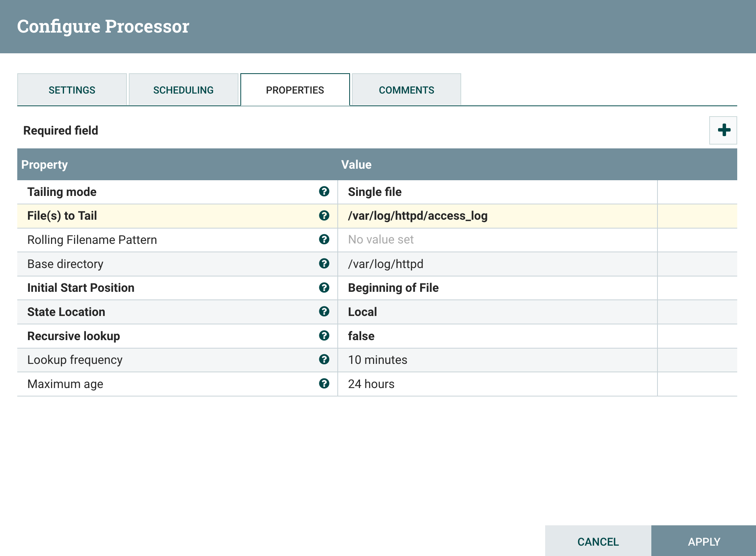This screenshot has height=556, width=756.
Task: Click help icon for File(s) to Tail
Action: (324, 215)
